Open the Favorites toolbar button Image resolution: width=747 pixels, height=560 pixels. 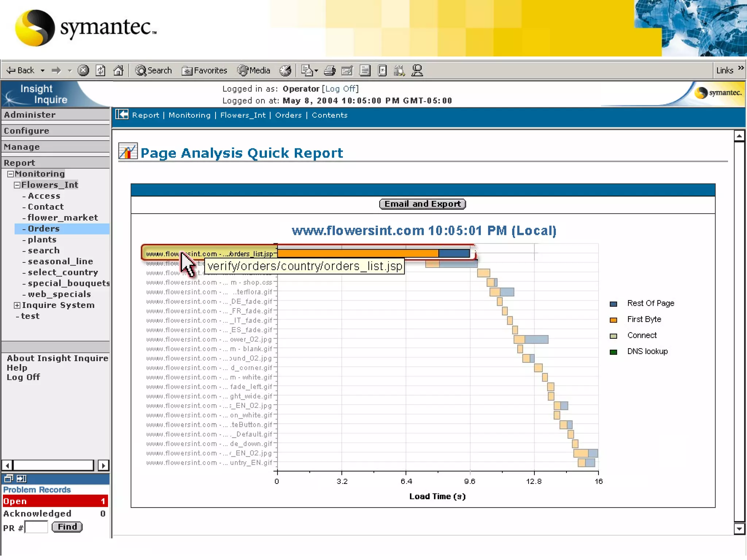[205, 70]
